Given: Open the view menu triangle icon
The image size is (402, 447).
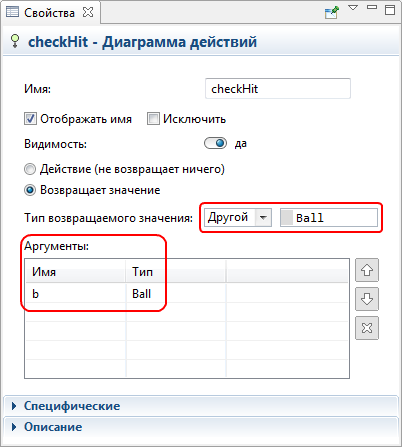Looking at the screenshot, I should point(353,7).
